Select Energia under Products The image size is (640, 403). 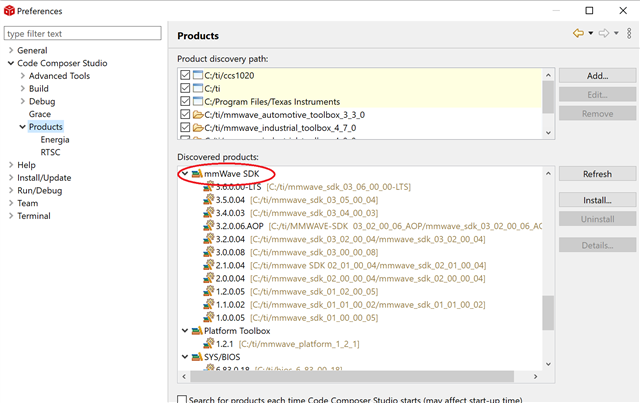[x=56, y=140]
